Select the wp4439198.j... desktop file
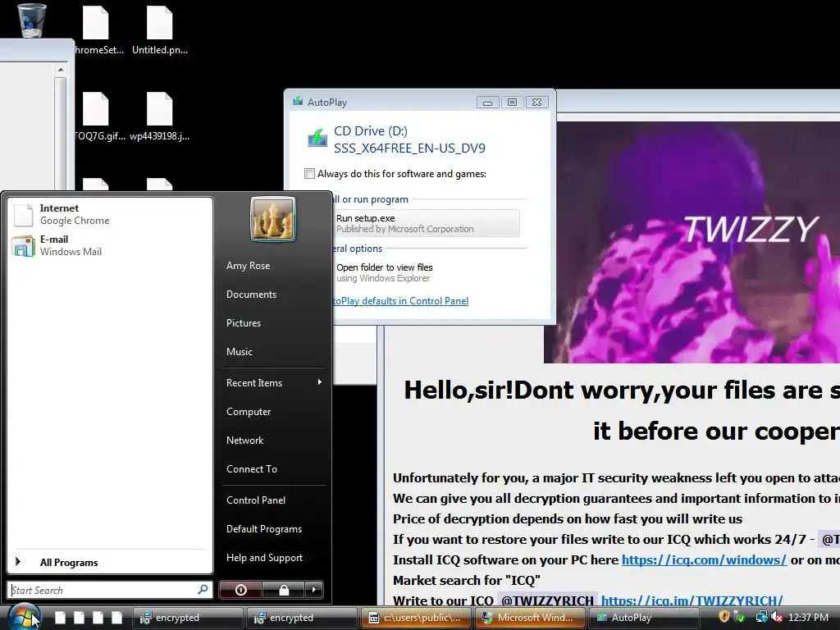Image resolution: width=840 pixels, height=630 pixels. click(x=160, y=116)
